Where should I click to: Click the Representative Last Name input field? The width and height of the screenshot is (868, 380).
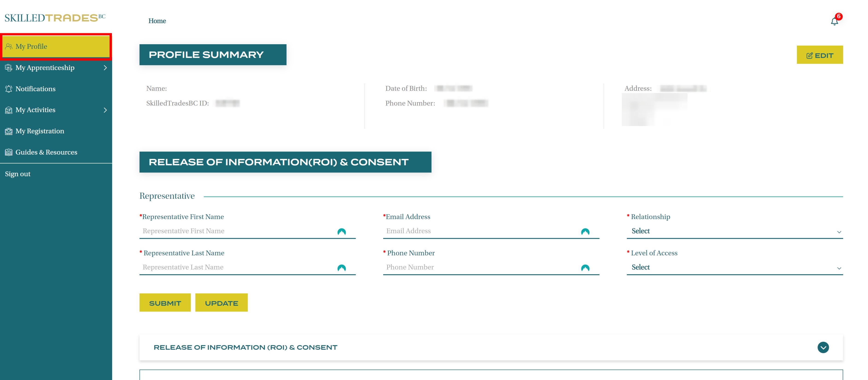(x=236, y=267)
